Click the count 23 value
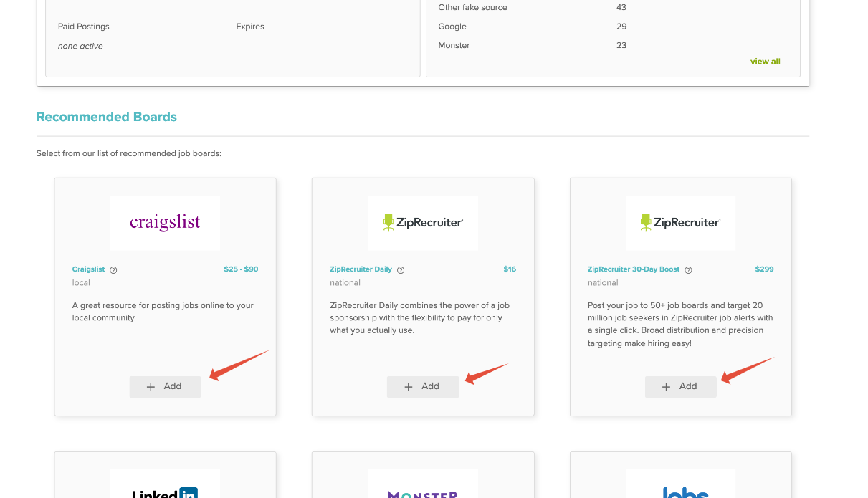The image size is (868, 498). (621, 45)
